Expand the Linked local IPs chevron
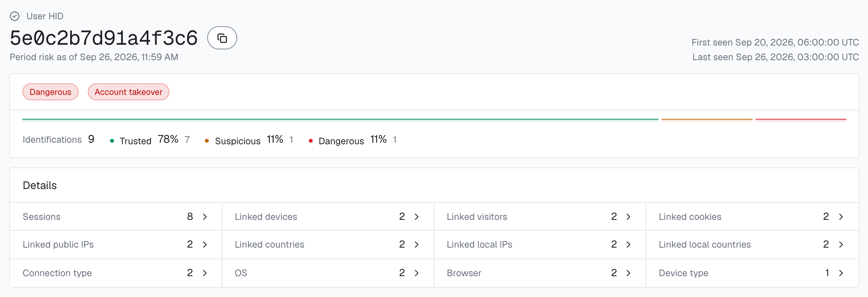The height and width of the screenshot is (297, 868). (628, 245)
